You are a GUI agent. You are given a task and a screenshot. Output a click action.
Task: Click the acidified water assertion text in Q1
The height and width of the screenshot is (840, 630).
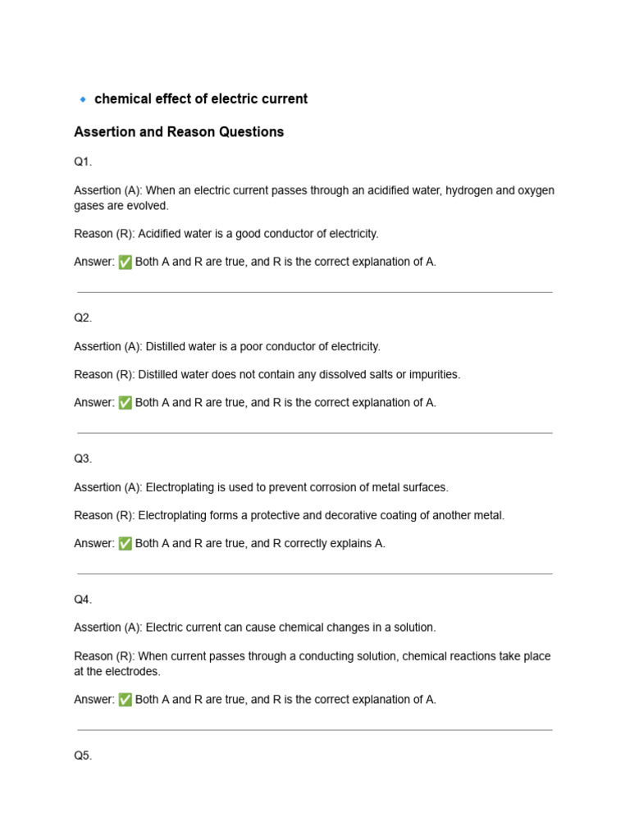click(x=314, y=199)
